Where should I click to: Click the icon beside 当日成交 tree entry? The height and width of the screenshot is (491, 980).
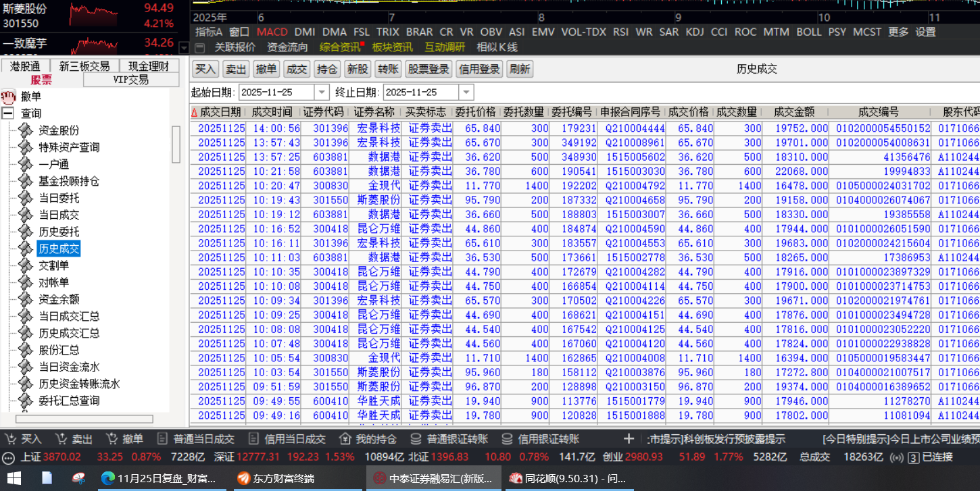(x=26, y=215)
